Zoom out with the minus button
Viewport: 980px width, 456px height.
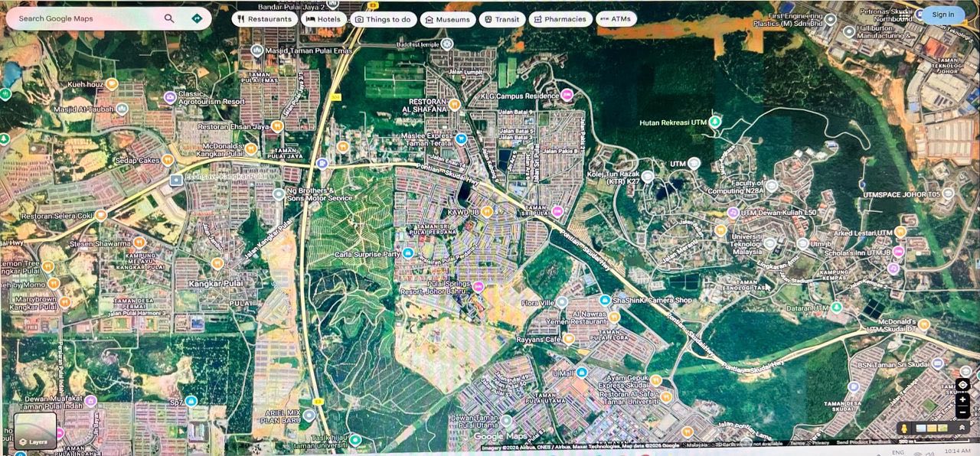pos(962,412)
